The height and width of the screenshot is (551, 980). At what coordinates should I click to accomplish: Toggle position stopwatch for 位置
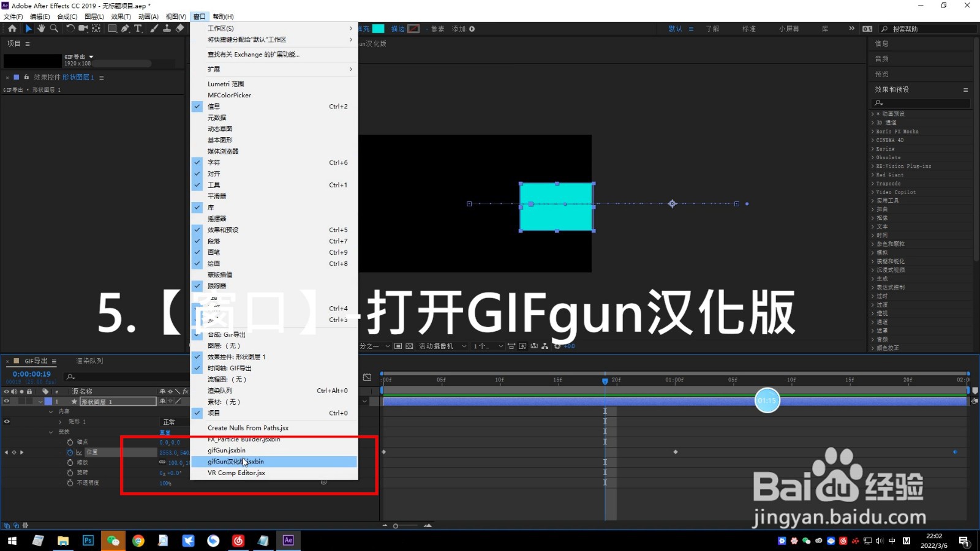70,452
